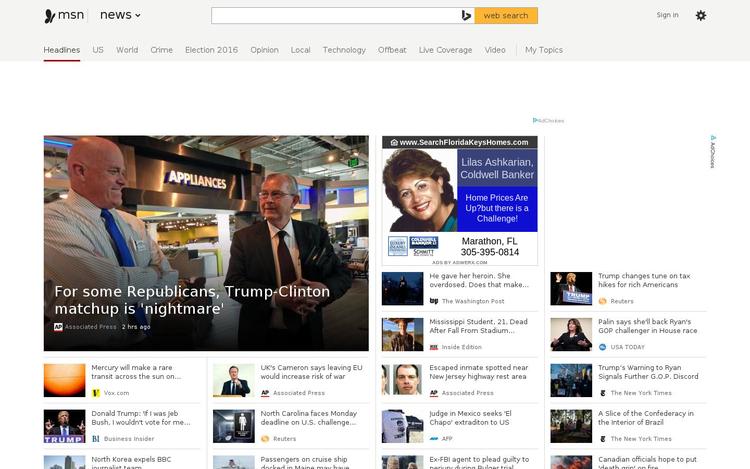Image resolution: width=750 pixels, height=469 pixels.
Task: Open the Mississippi Student stadium fall article
Action: [x=478, y=326]
